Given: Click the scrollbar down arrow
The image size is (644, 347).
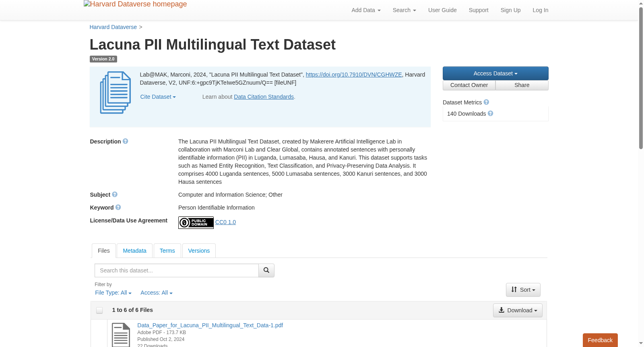Looking at the screenshot, I should click(x=641, y=343).
